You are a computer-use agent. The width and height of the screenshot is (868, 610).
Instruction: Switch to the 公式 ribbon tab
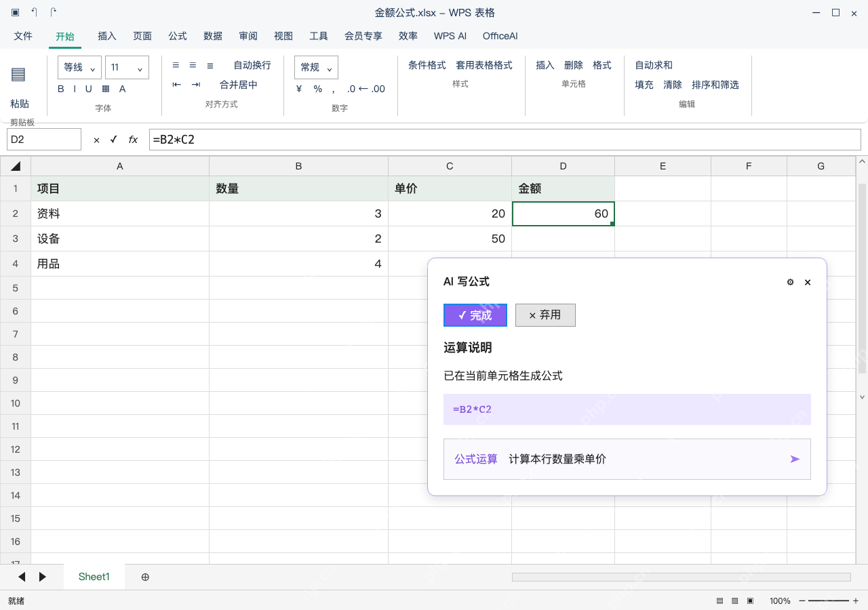(x=178, y=36)
